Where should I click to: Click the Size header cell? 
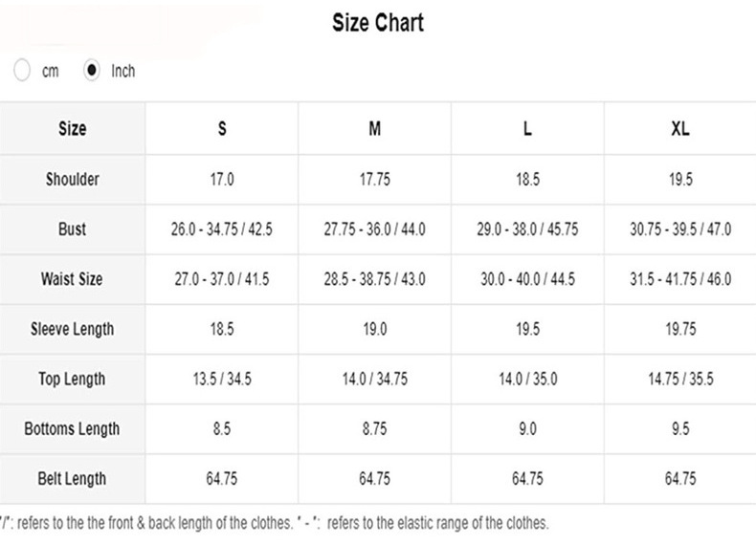coord(73,129)
